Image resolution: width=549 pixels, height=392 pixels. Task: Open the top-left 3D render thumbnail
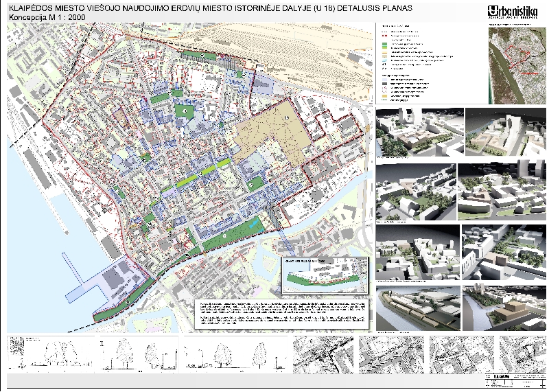point(418,132)
